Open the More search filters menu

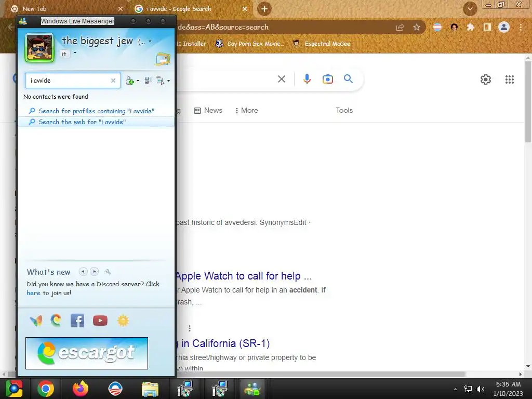point(247,110)
